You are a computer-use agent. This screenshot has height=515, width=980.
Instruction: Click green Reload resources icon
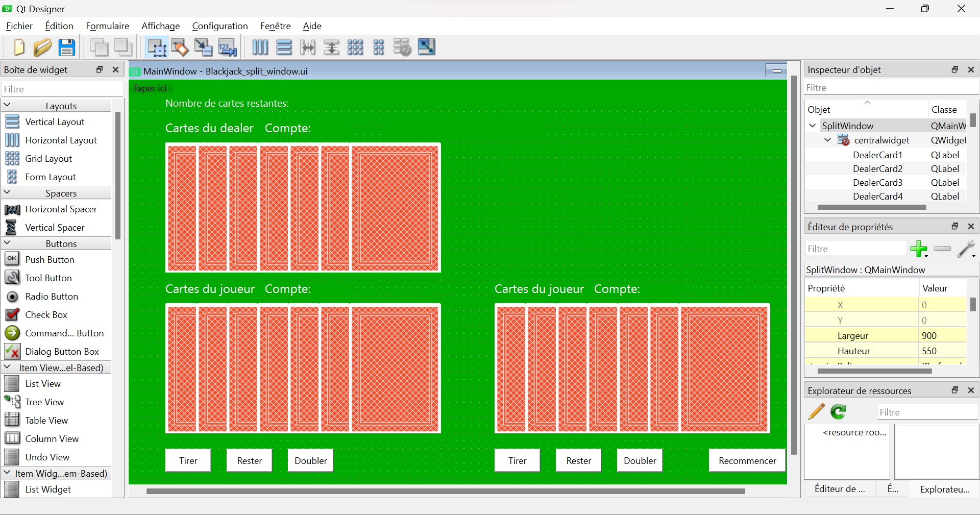(x=838, y=411)
